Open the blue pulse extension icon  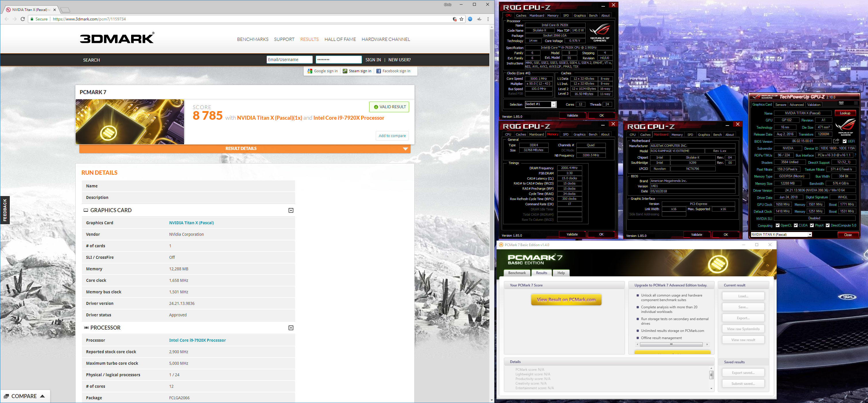[470, 19]
